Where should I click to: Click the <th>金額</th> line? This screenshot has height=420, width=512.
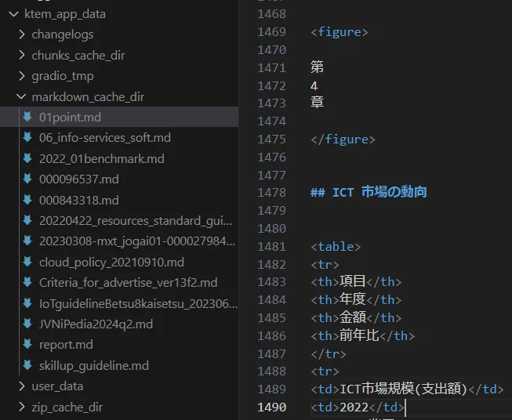coord(356,317)
